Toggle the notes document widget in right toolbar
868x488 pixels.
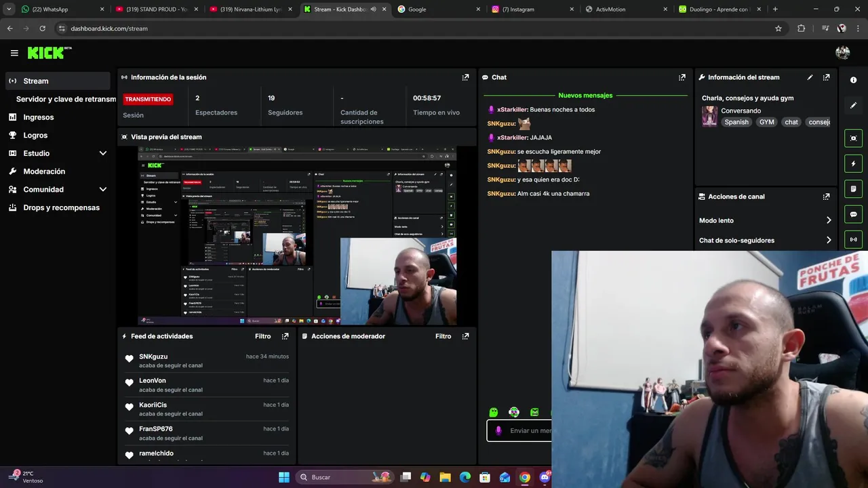pos(853,188)
